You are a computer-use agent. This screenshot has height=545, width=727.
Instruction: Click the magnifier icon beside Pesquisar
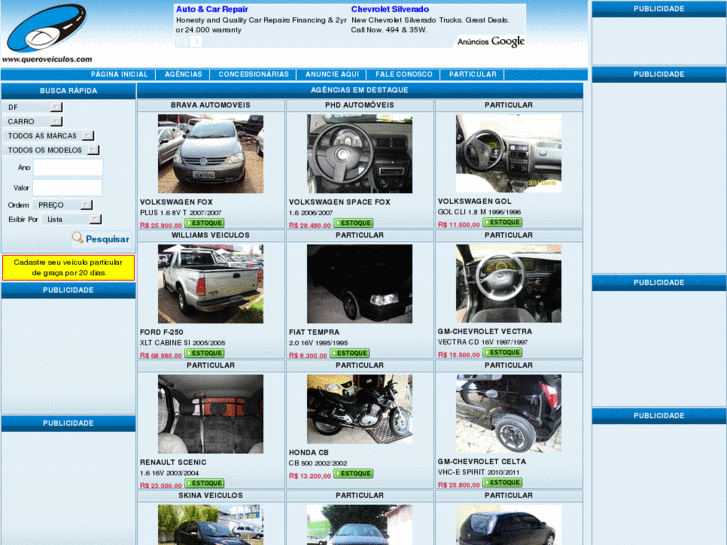(x=77, y=238)
